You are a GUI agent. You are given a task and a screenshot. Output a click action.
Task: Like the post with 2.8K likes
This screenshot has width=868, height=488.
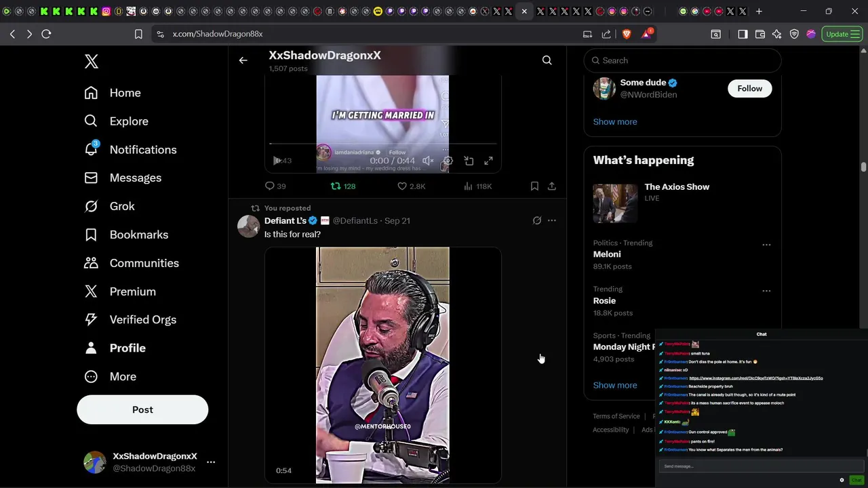[411, 186]
